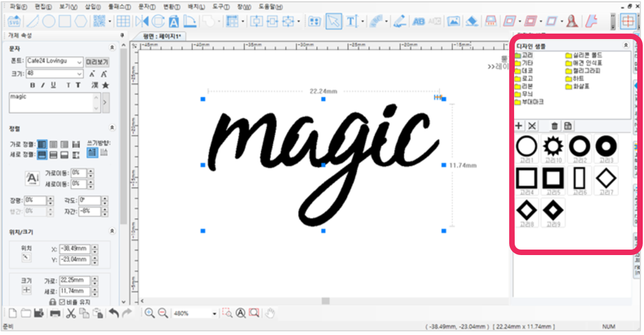Toggle Italic text formatting
The height and width of the screenshot is (335, 644).
coord(42,85)
